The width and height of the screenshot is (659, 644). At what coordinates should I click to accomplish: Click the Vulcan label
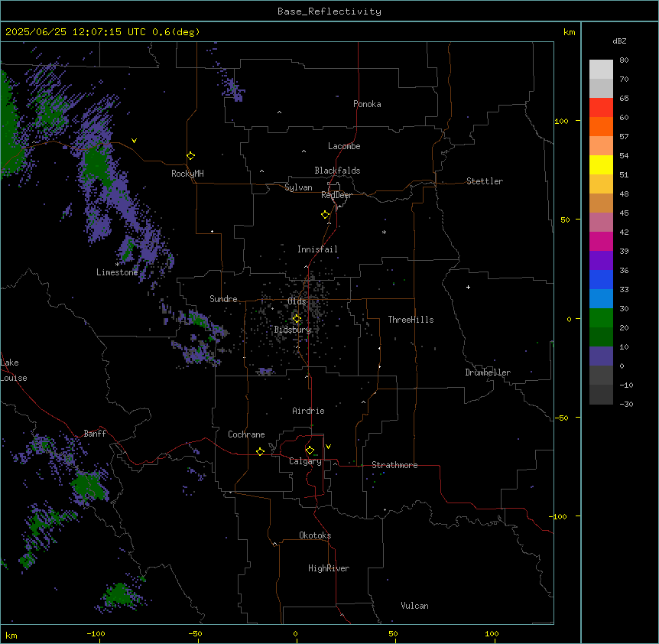[414, 606]
